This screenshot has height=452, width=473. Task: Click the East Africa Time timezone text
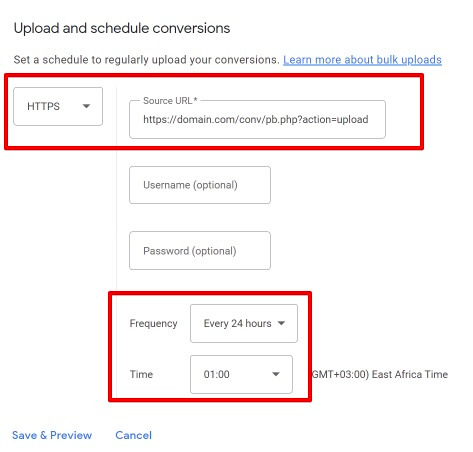pyautogui.click(x=409, y=374)
